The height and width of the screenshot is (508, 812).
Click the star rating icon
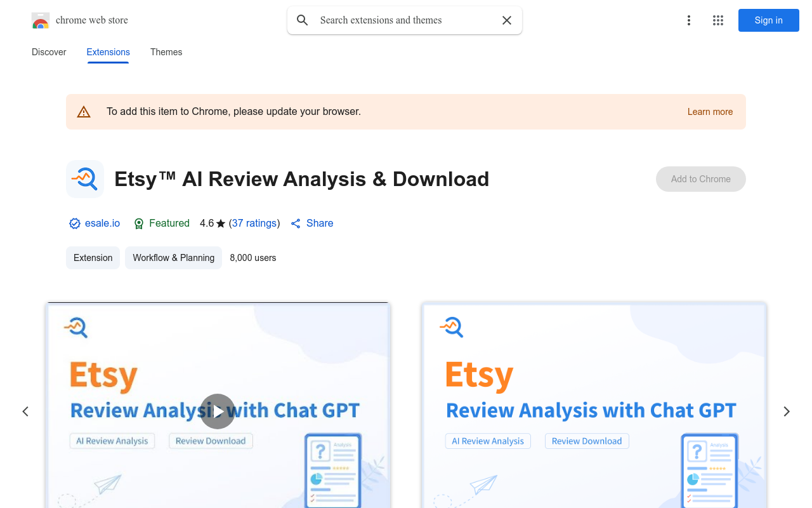221,224
